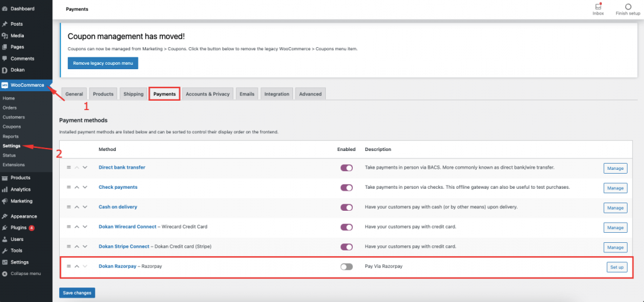Viewport: 644px width, 302px height.
Task: Open the Accounts & Privacy tab
Action: point(208,94)
